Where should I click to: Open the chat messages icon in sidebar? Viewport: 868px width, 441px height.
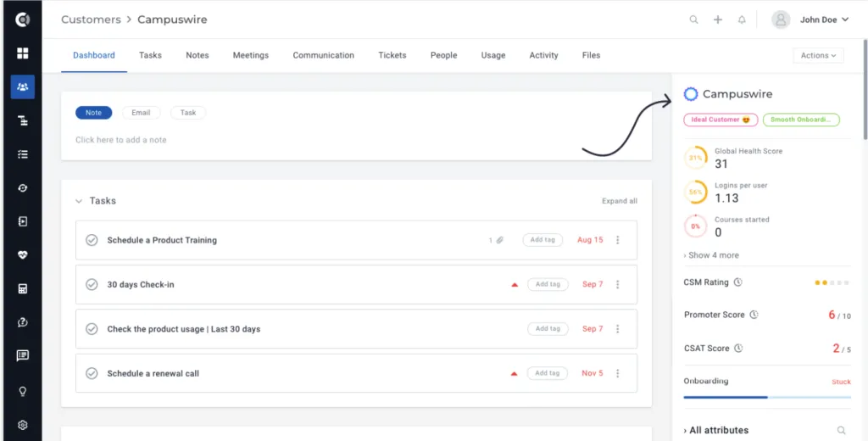point(23,355)
